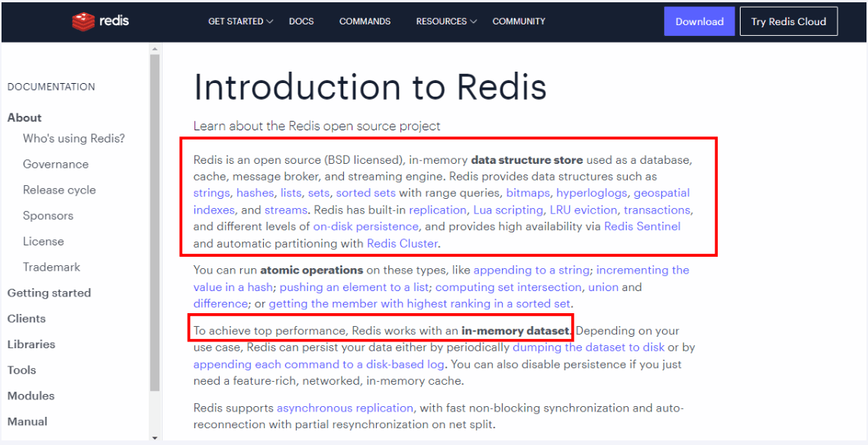Select the Modules sidebar section
The image size is (868, 445).
tap(31, 395)
